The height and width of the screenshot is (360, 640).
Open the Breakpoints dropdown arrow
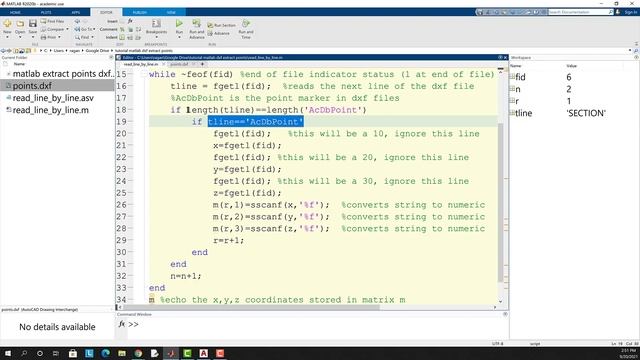coord(156,37)
